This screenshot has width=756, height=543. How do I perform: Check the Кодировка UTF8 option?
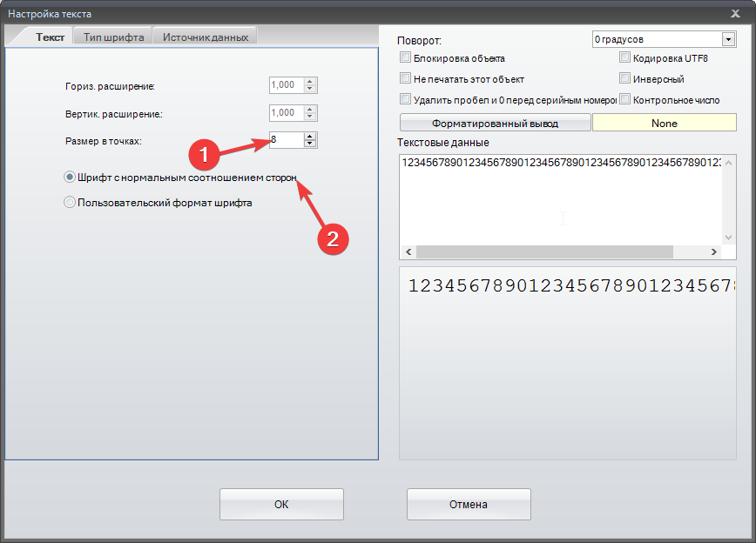click(625, 58)
